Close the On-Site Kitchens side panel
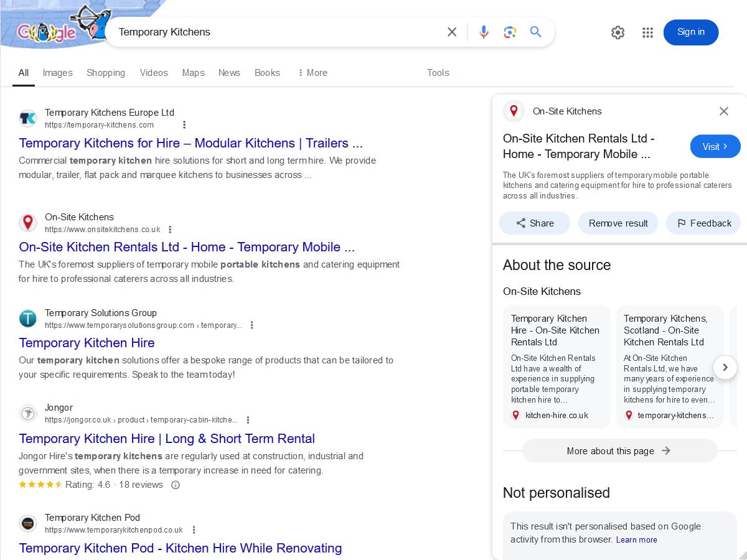Image resolution: width=747 pixels, height=560 pixels. pos(723,111)
